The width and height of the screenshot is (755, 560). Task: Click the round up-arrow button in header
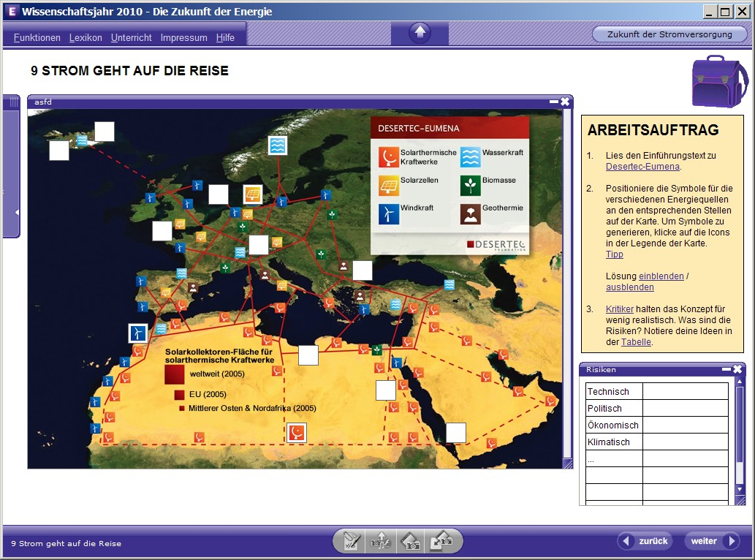[x=420, y=33]
